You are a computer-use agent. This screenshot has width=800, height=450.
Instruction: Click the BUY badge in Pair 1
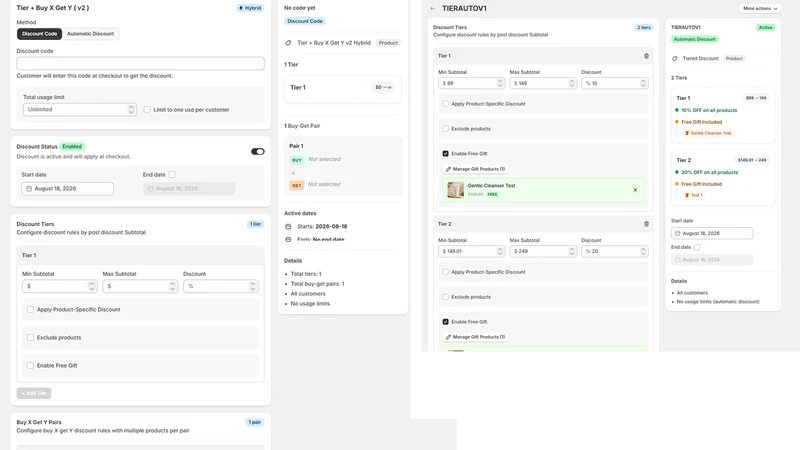[296, 160]
